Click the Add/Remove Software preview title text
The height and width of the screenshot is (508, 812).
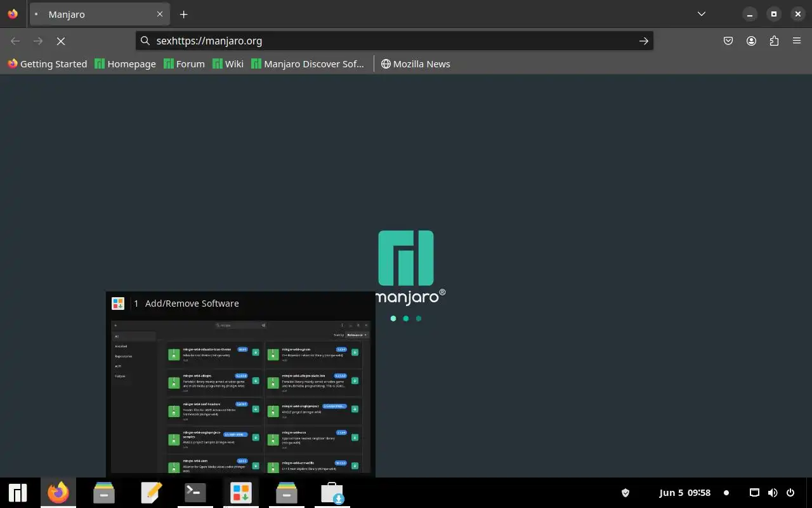point(192,304)
